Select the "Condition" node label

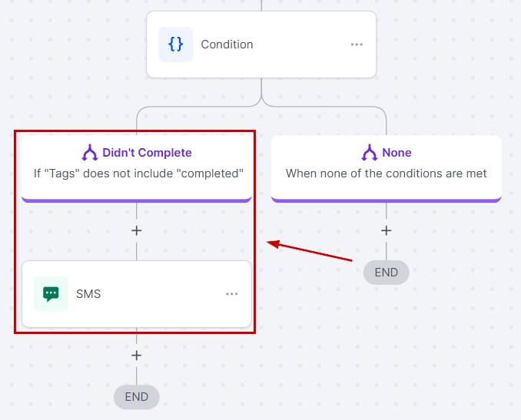pos(227,45)
